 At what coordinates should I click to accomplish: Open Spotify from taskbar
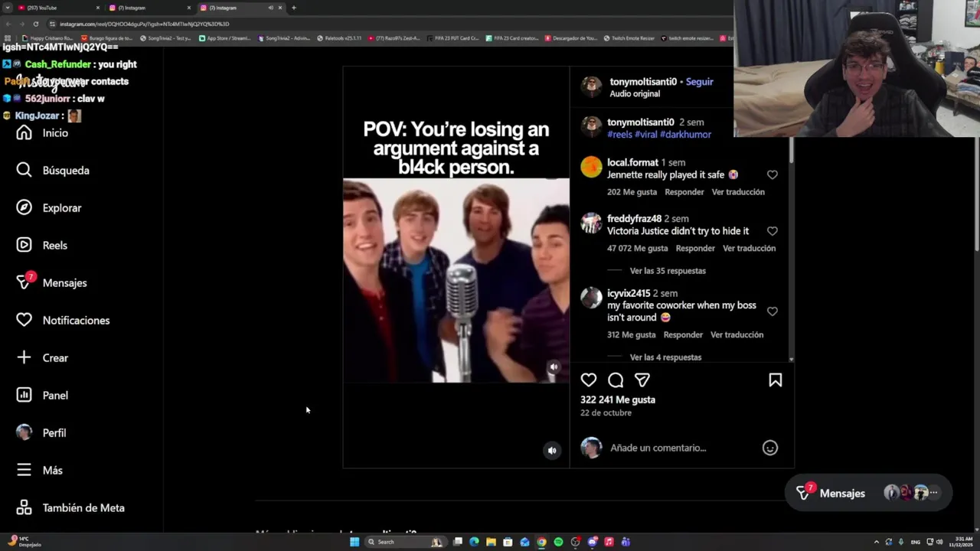558,542
